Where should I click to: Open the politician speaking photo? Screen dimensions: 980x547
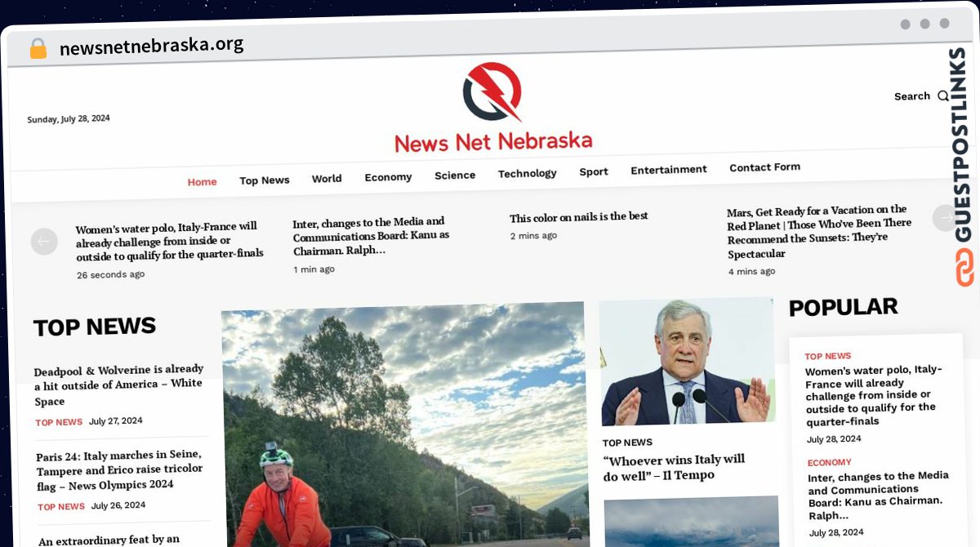[x=687, y=362]
